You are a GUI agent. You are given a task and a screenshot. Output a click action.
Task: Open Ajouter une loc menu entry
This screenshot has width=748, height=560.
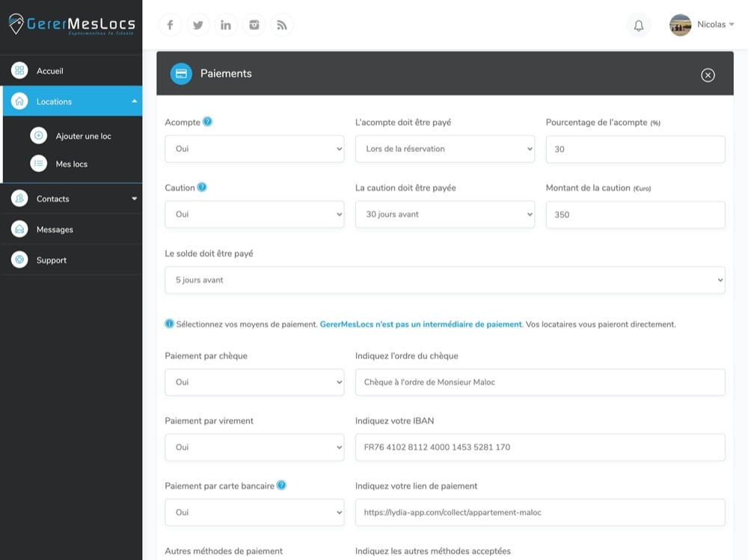click(83, 136)
